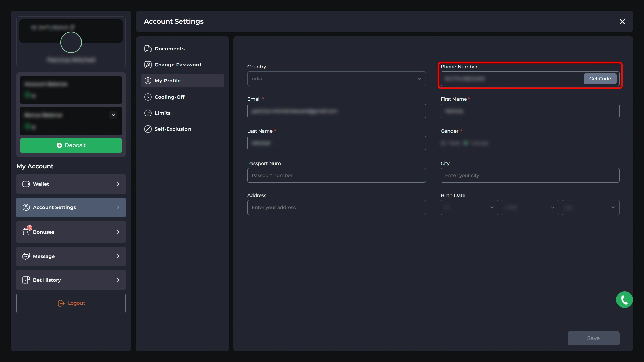The height and width of the screenshot is (362, 644).
Task: Open the Birth Date year dropdown
Action: coord(590,207)
